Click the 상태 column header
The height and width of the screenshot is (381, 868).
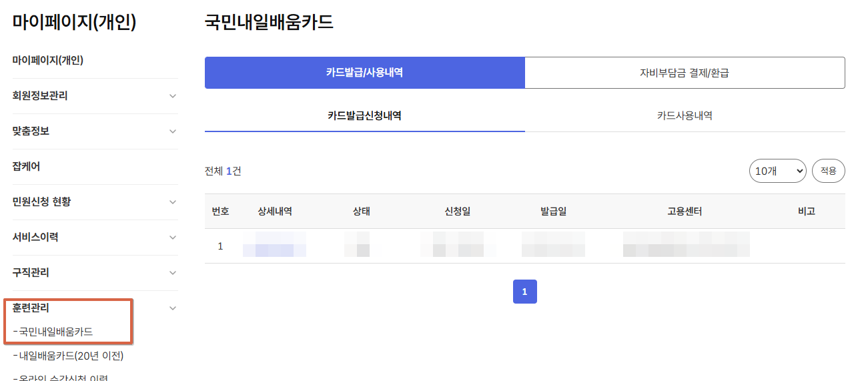pos(362,212)
